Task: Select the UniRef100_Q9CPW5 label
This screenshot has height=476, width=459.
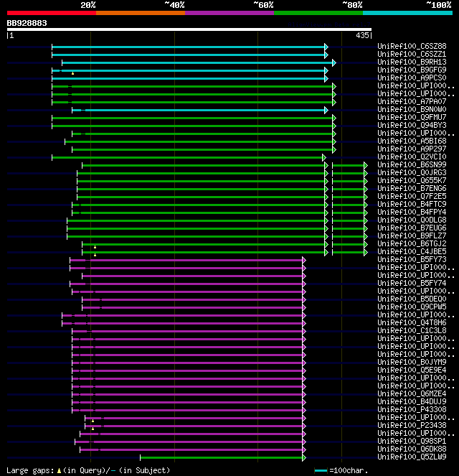Action: 412,307
